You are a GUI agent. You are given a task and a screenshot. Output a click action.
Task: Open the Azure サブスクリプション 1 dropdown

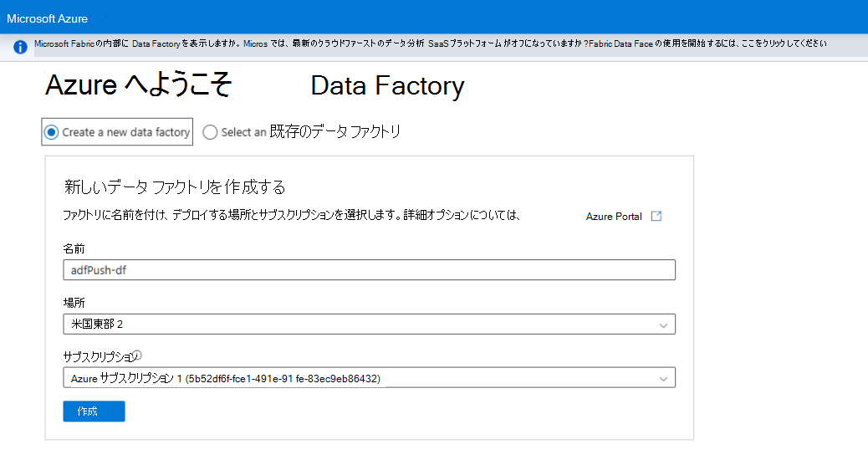click(370, 378)
